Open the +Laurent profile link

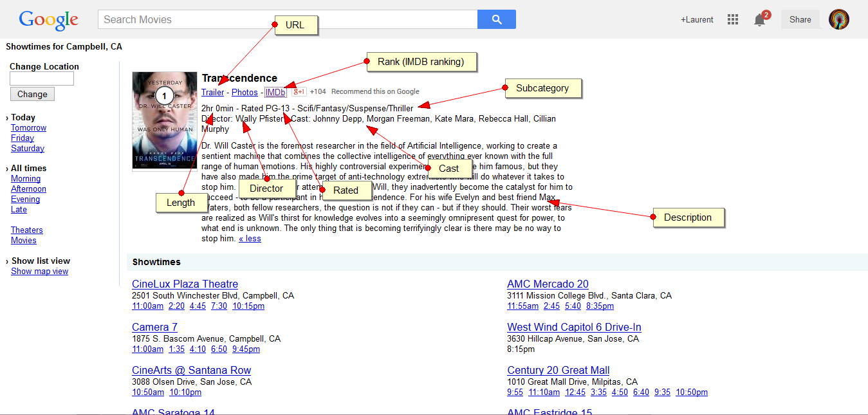[x=697, y=19]
